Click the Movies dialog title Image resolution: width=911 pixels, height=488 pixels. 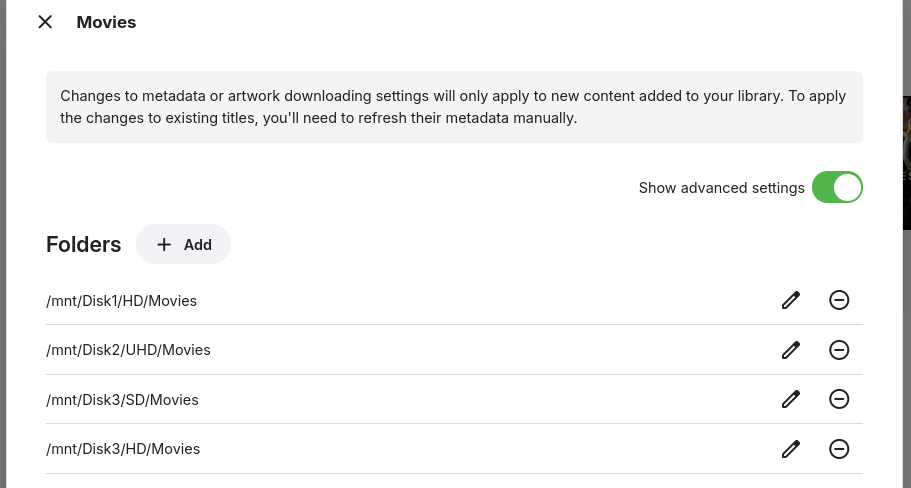tap(106, 22)
